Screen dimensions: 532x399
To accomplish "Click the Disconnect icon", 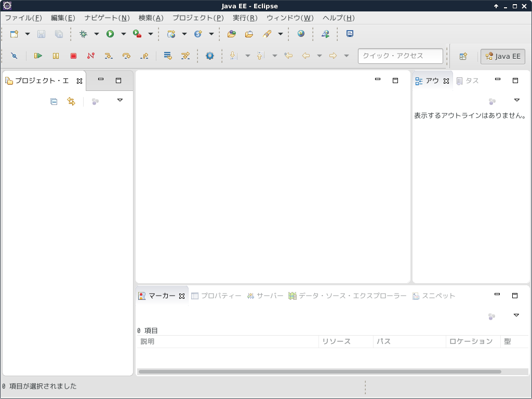I will [91, 56].
